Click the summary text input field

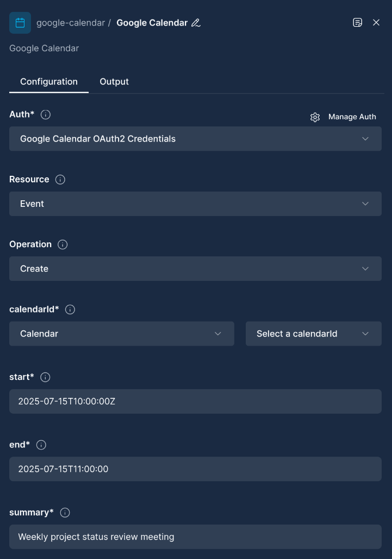195,537
